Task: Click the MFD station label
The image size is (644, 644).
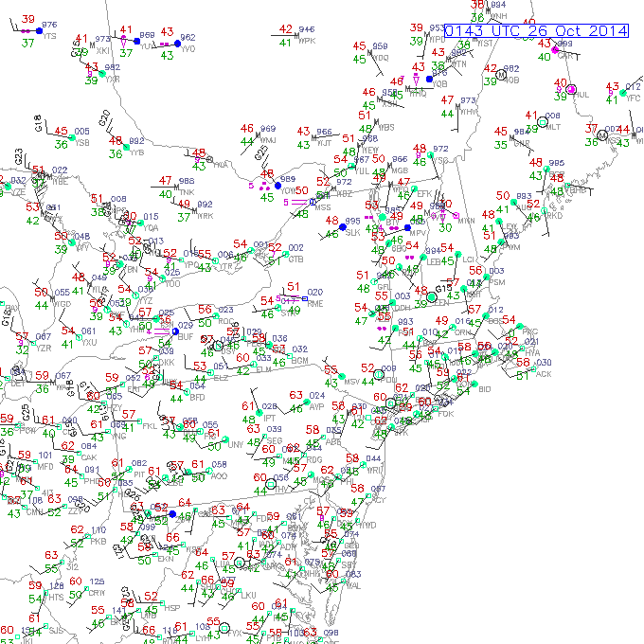Action: pyautogui.click(x=45, y=467)
